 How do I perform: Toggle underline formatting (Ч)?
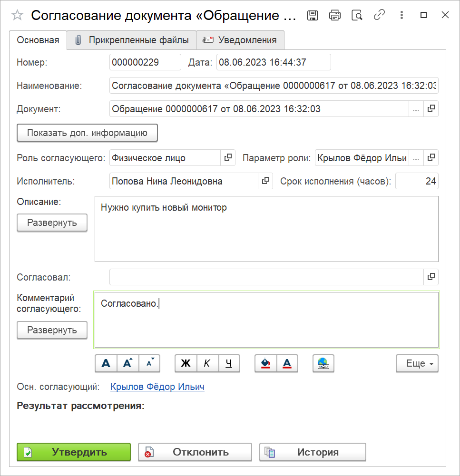point(229,363)
